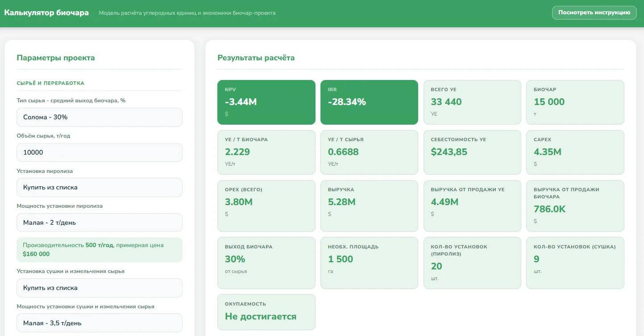Click the «Параметры проекта» panel heading
Screen dimensions: 644x336
[x=56, y=58]
